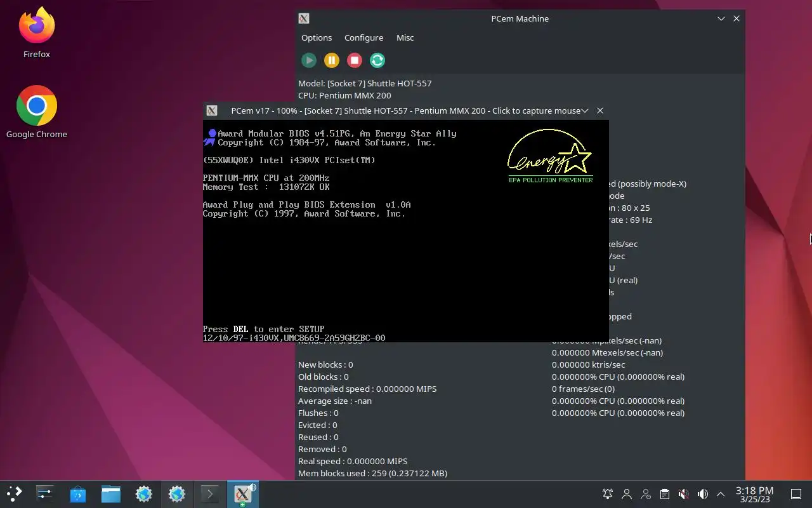
Task: Open the first globe browser icon in taskbar
Action: (x=143, y=493)
